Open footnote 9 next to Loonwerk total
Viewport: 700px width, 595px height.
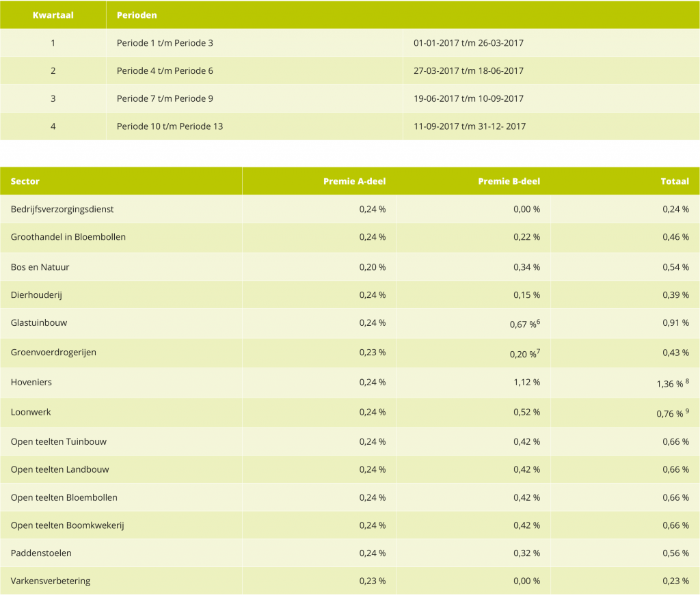tap(687, 410)
